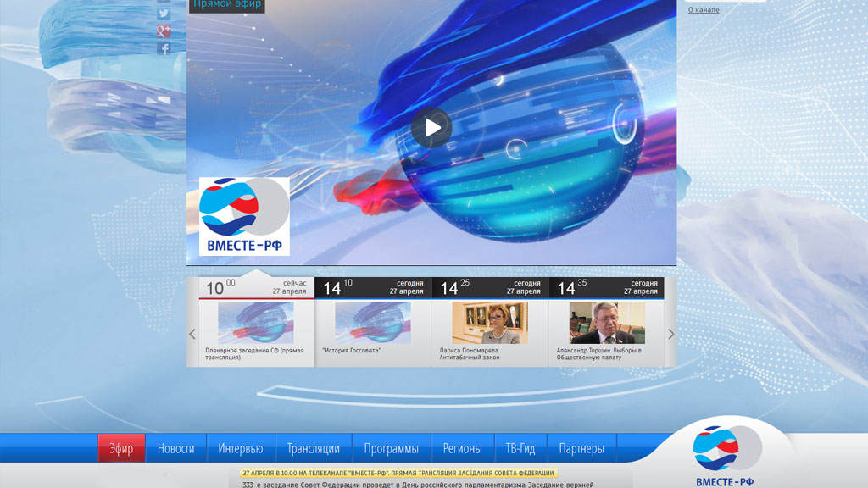
Task: Show previous programs with left arrow
Action: click(192, 334)
